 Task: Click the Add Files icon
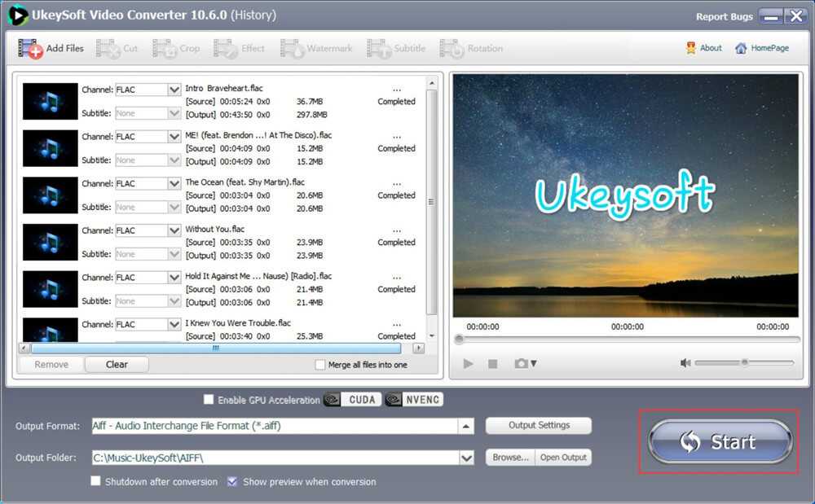coord(31,49)
